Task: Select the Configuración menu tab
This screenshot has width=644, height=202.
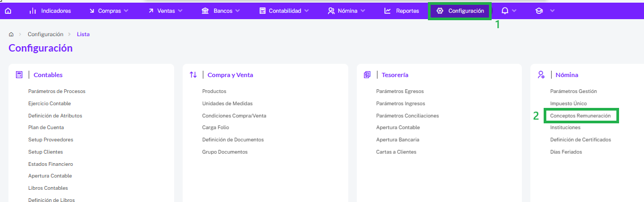Action: (460, 11)
